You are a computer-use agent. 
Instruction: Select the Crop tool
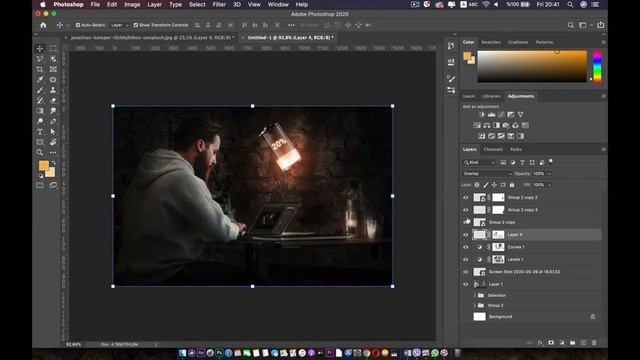click(x=40, y=69)
